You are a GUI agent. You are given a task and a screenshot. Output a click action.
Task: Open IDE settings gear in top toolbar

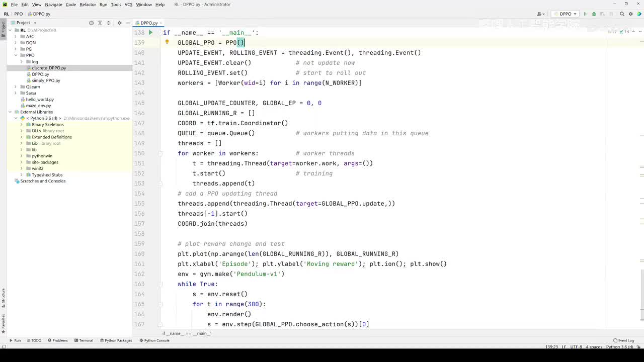click(x=630, y=14)
